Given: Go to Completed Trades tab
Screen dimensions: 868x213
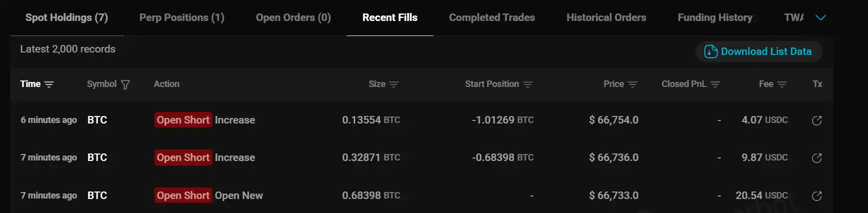Looking at the screenshot, I should (x=492, y=17).
